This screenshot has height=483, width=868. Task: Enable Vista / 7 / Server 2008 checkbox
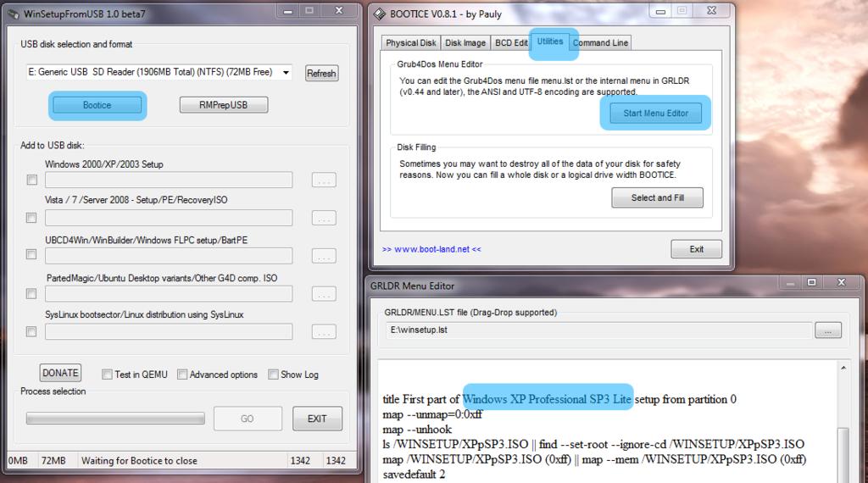(31, 218)
